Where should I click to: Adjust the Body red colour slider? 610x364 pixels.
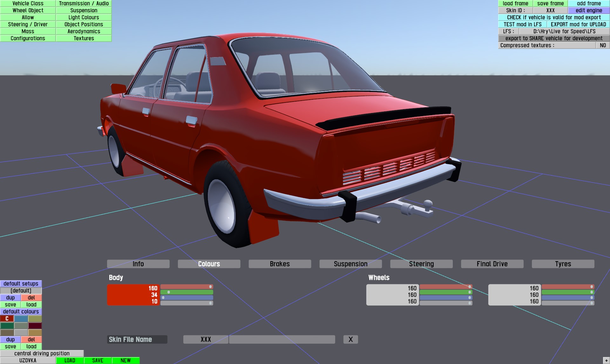[x=186, y=287]
